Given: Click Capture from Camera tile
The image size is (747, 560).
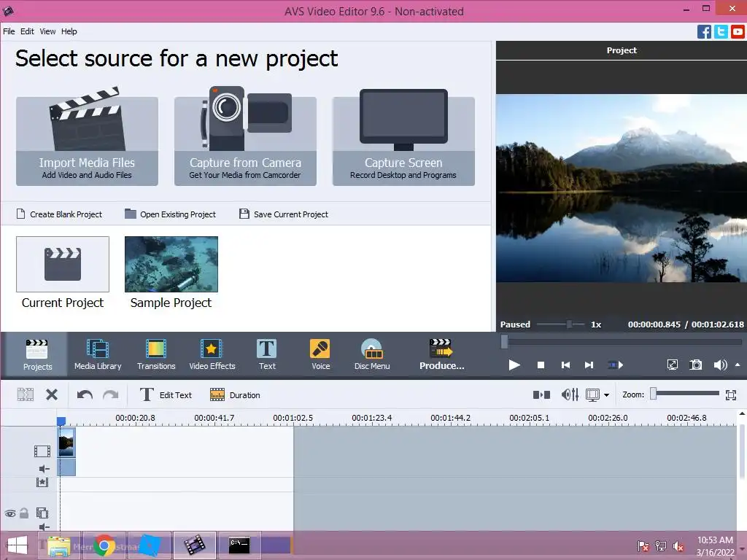Looking at the screenshot, I should click(245, 141).
